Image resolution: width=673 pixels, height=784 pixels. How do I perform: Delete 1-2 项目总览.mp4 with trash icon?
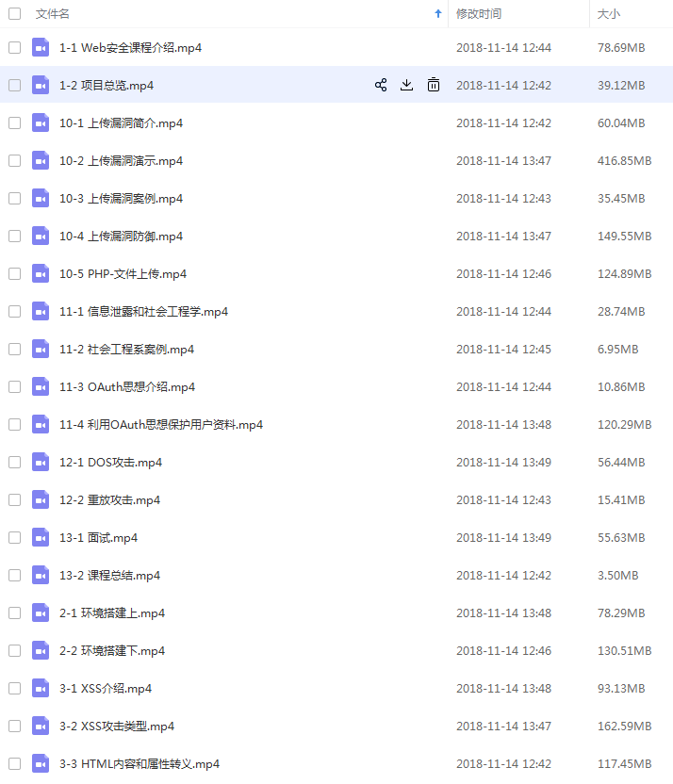[x=434, y=85]
